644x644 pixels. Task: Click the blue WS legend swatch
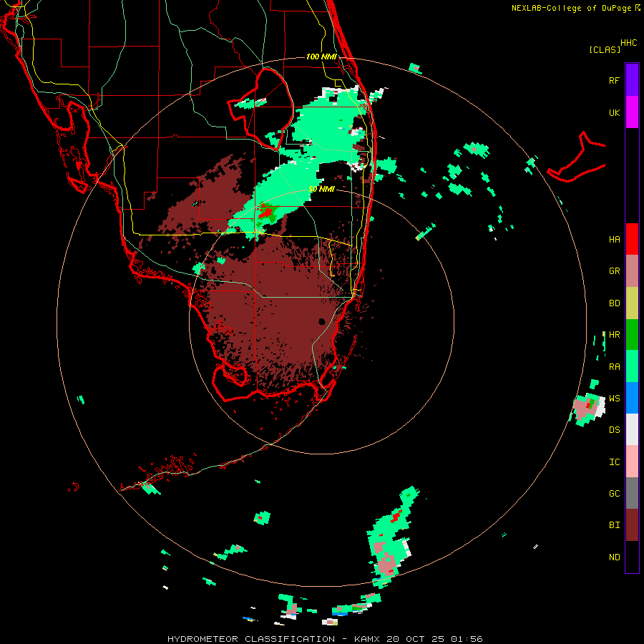[632, 398]
